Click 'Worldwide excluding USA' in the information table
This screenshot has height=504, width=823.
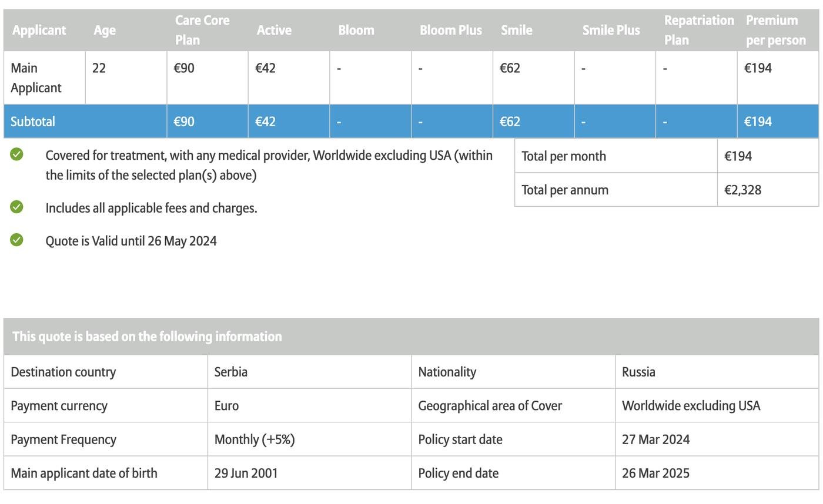[691, 406]
